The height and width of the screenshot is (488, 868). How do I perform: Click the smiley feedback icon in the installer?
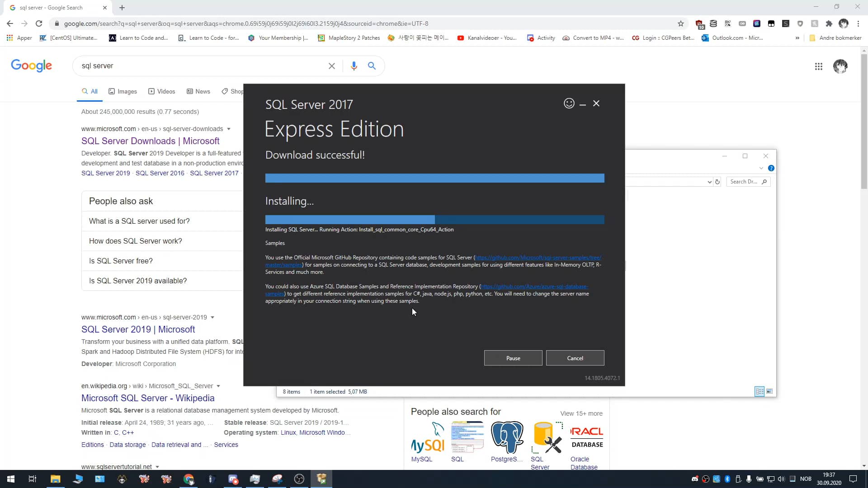tap(569, 103)
